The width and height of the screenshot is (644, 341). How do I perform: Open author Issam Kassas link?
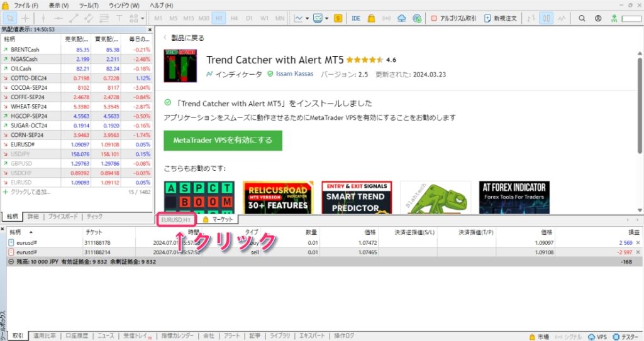pyautogui.click(x=294, y=74)
